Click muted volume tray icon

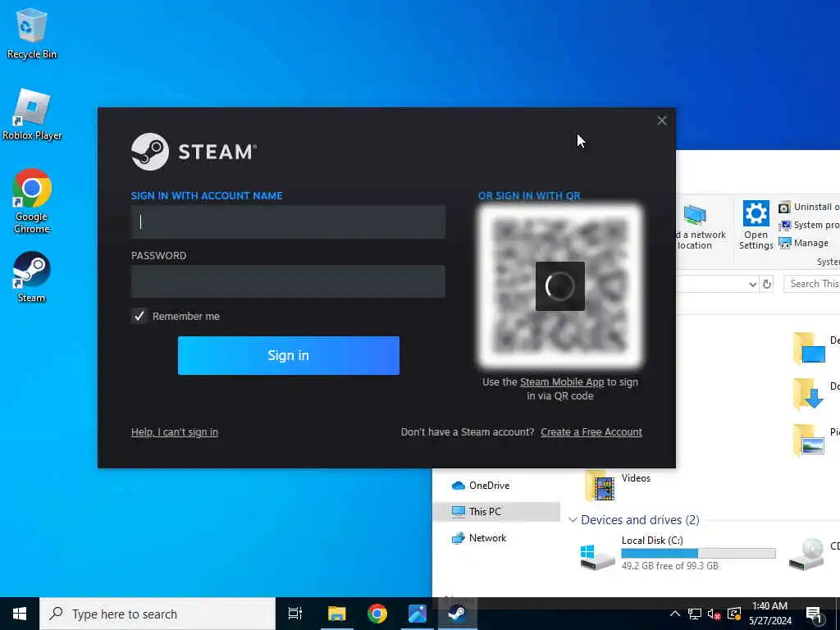714,614
